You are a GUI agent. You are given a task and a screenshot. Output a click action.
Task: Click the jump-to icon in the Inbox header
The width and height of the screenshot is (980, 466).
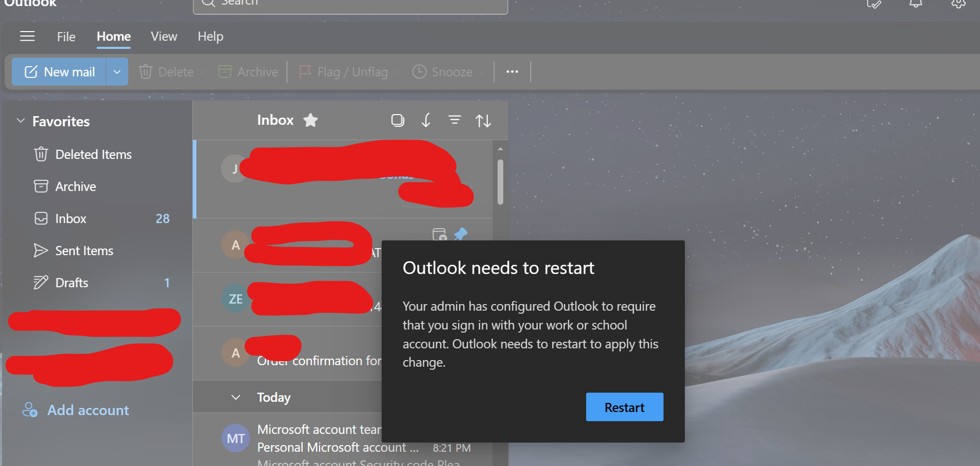pos(426,120)
